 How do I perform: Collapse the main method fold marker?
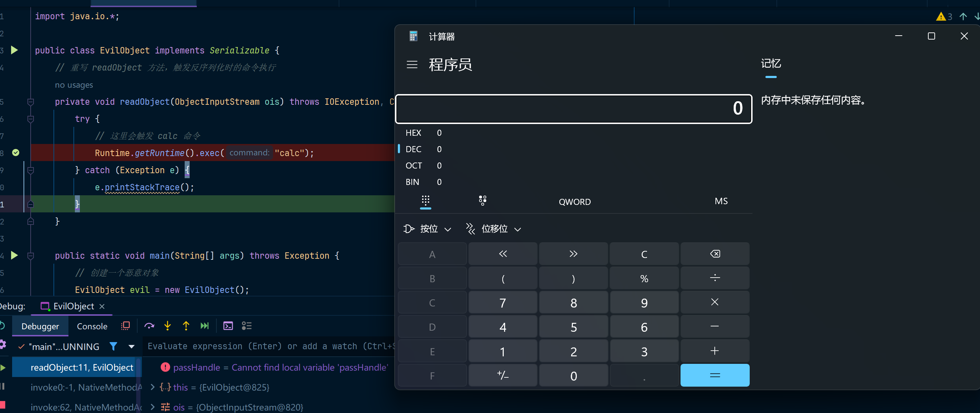click(x=31, y=255)
